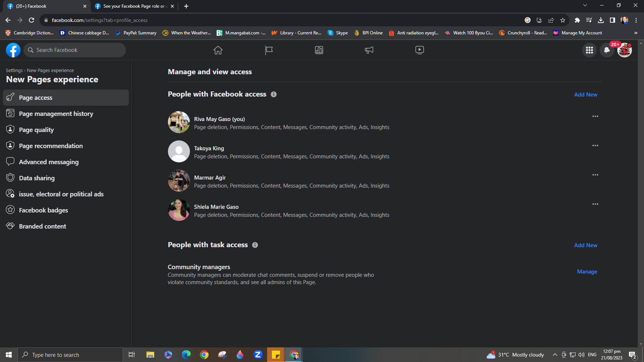Open Microsoft Edge from taskbar
The image size is (644, 362).
coord(186,355)
